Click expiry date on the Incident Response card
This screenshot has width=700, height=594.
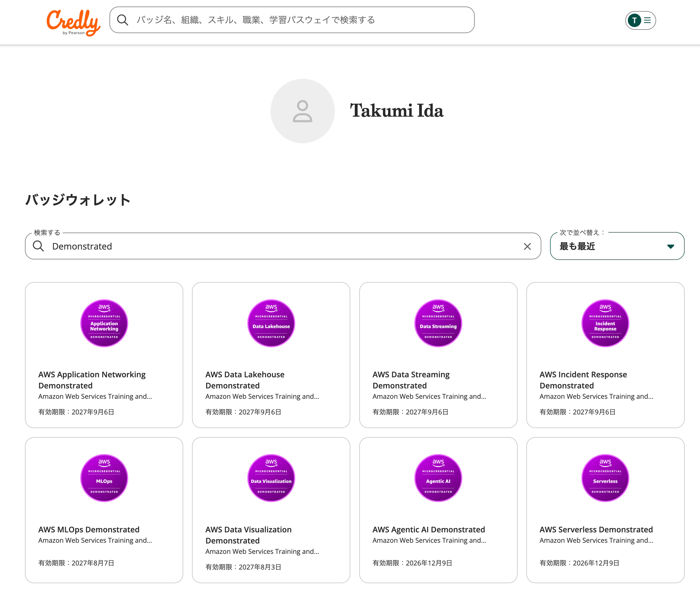click(578, 412)
